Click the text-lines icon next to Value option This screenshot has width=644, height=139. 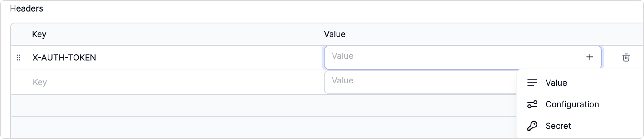click(x=532, y=83)
